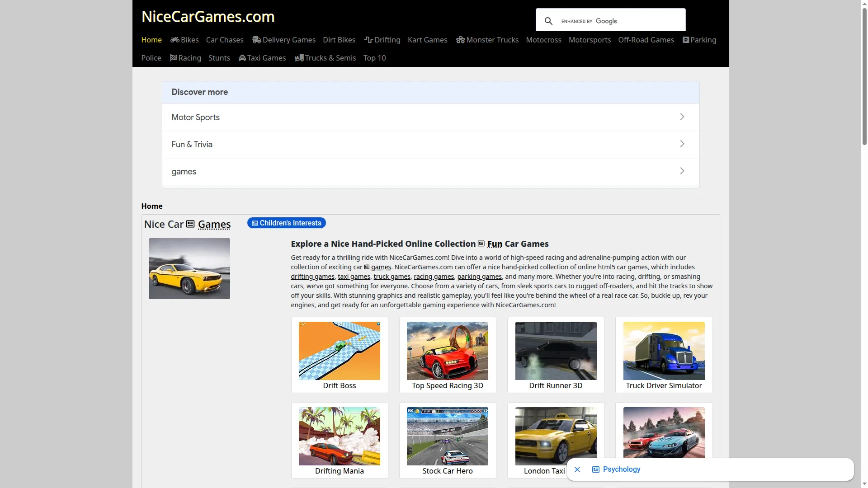Click the racing games text link
This screenshot has height=488, width=868.
[x=434, y=277]
